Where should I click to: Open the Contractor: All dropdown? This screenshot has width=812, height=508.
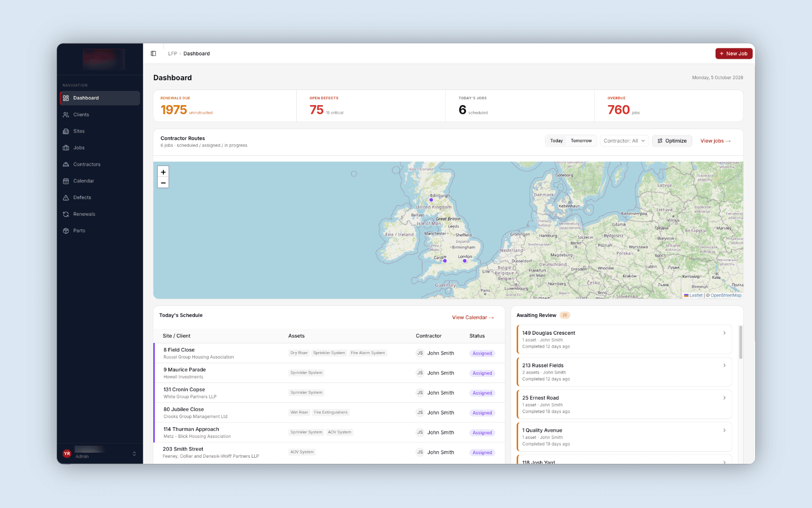click(x=624, y=141)
